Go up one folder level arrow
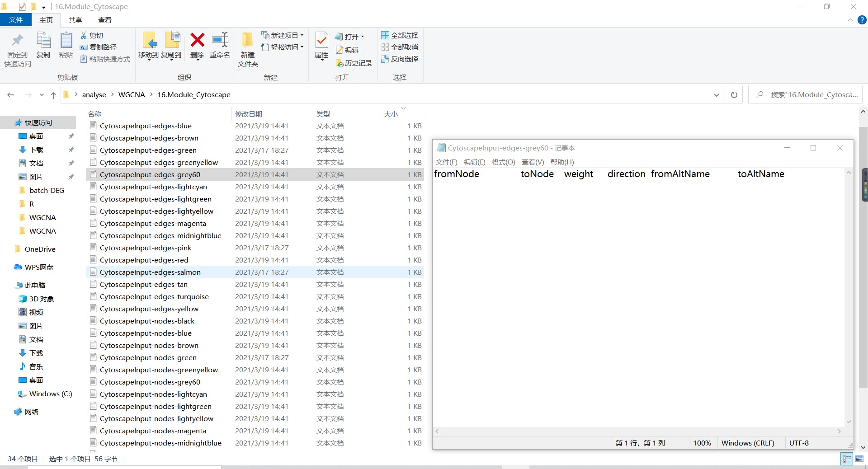 (53, 95)
